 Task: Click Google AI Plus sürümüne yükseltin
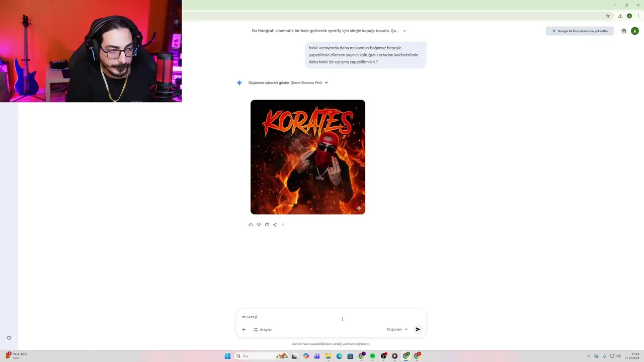click(x=580, y=31)
